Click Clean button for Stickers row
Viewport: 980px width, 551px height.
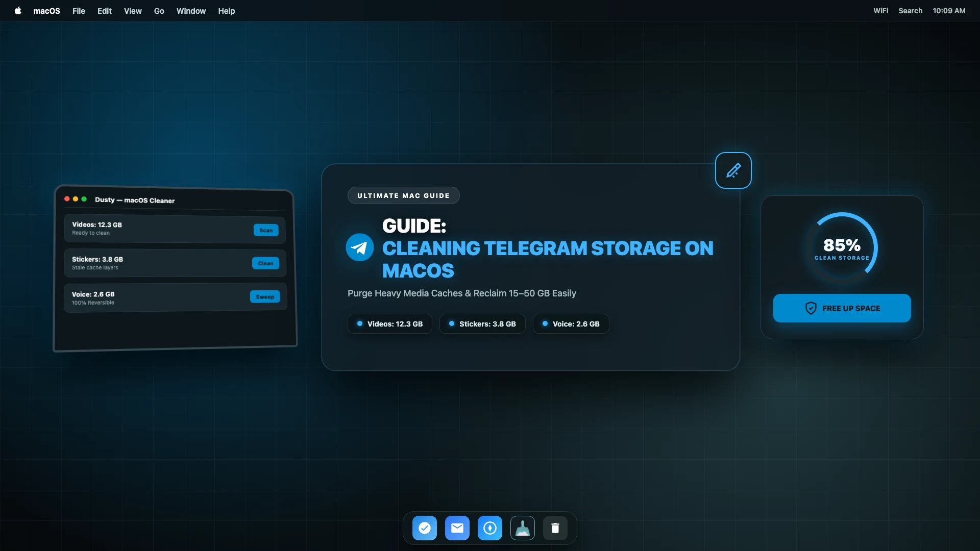pos(265,263)
